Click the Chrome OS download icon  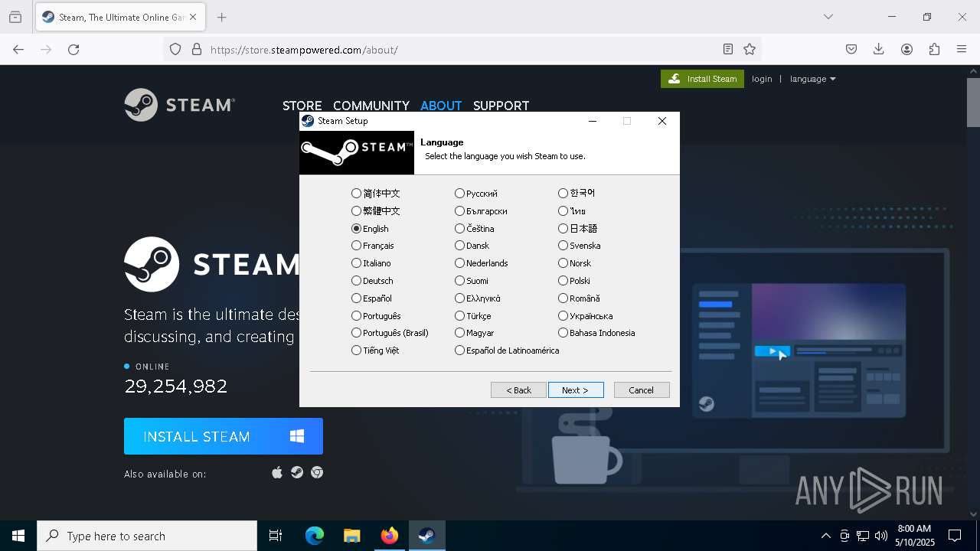[317, 473]
